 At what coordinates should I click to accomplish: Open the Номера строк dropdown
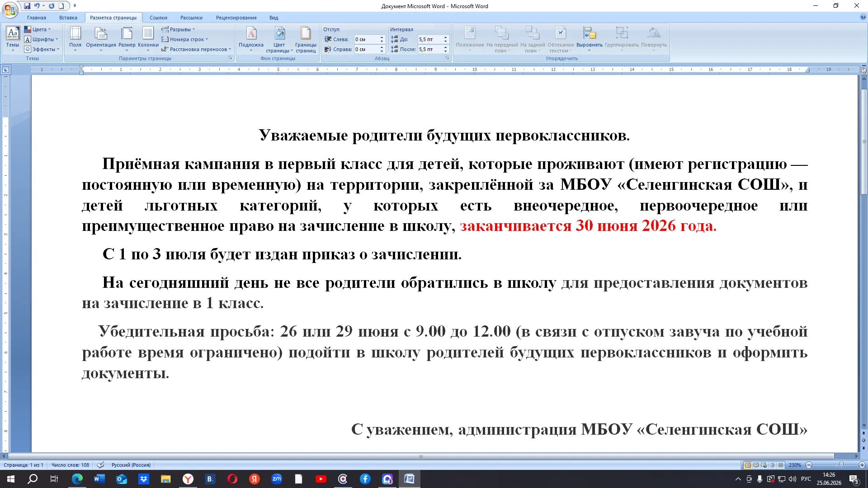(x=185, y=39)
